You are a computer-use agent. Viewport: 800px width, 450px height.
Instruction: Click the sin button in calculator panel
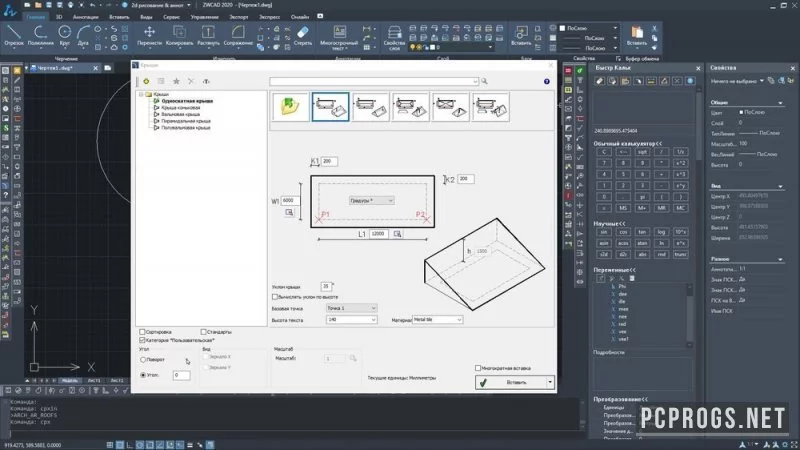(x=604, y=232)
